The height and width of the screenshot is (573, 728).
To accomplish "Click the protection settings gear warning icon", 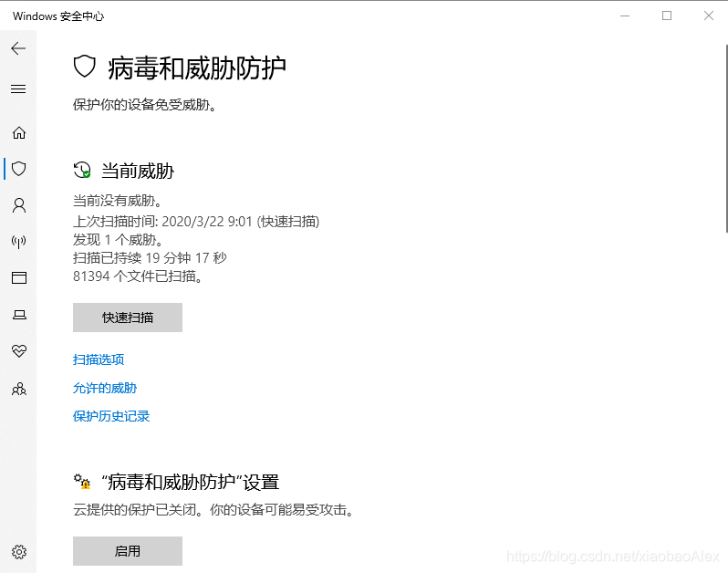I will click(82, 482).
